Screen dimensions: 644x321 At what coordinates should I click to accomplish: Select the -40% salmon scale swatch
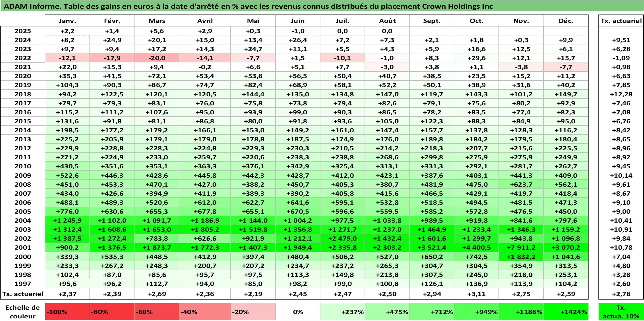(205, 312)
